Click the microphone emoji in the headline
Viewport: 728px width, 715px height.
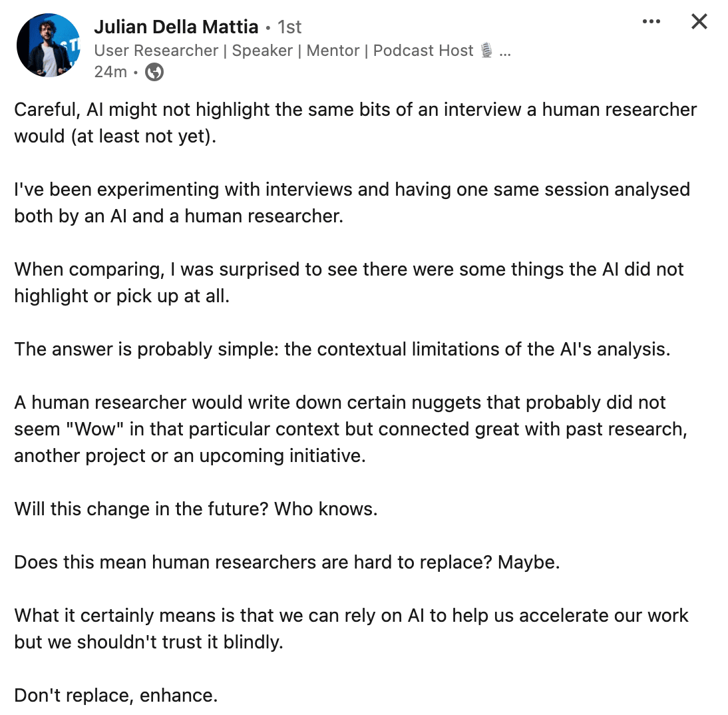(x=486, y=50)
